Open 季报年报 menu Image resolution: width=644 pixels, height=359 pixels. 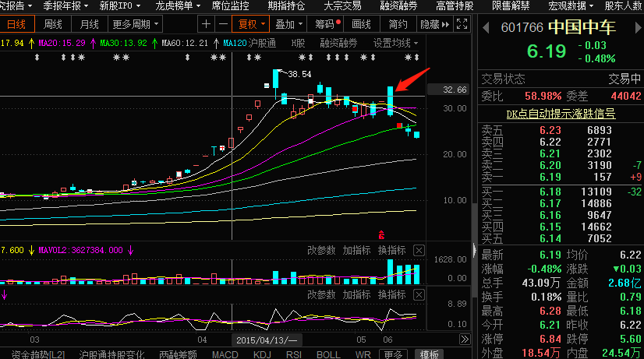65,5
